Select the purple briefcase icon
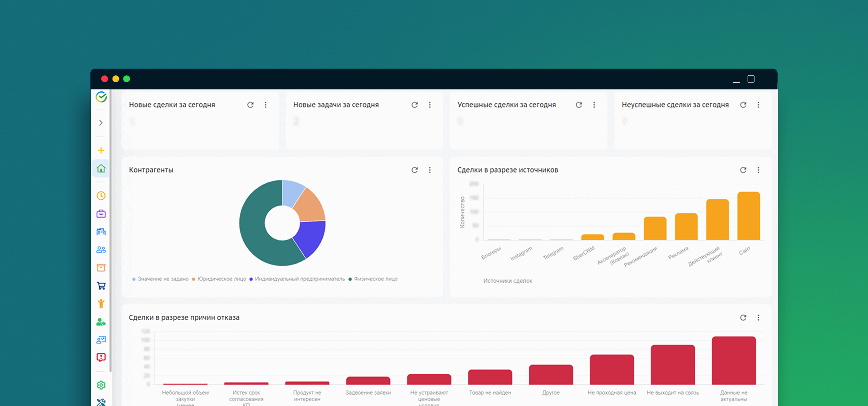The width and height of the screenshot is (868, 406). coord(101,214)
